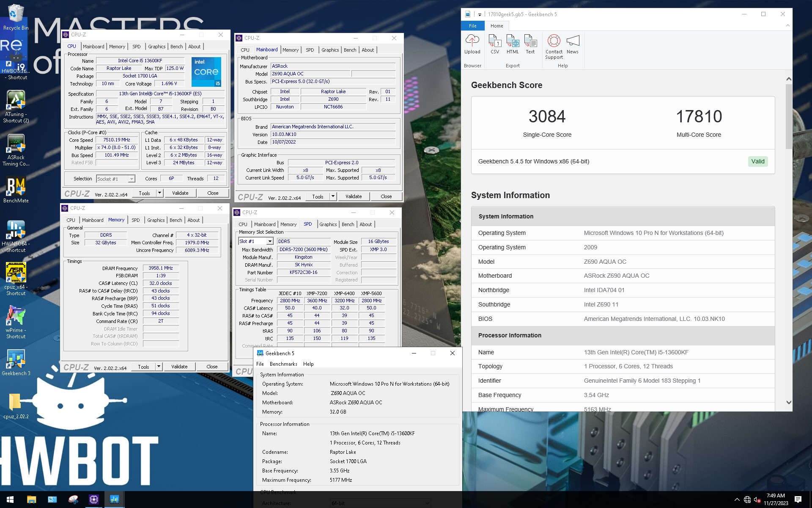
Task: Click the Geekbench taskbar icon
Action: (x=114, y=500)
